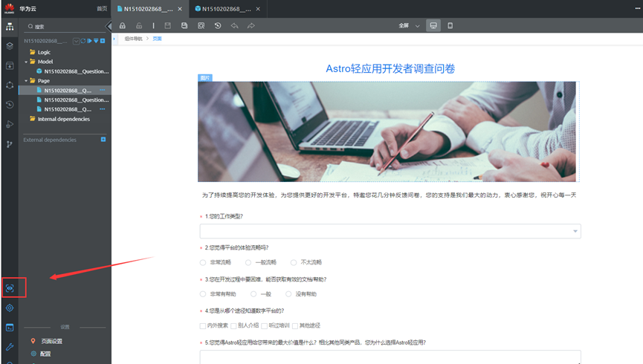Image resolution: width=643 pixels, height=364 pixels.
Task: Check the 其他途径 checkbox
Action: pyautogui.click(x=295, y=326)
